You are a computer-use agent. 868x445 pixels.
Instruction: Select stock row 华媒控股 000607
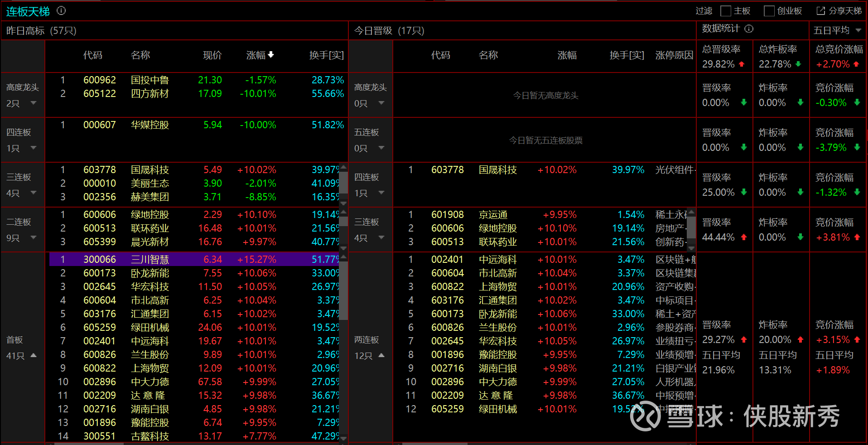click(197, 125)
